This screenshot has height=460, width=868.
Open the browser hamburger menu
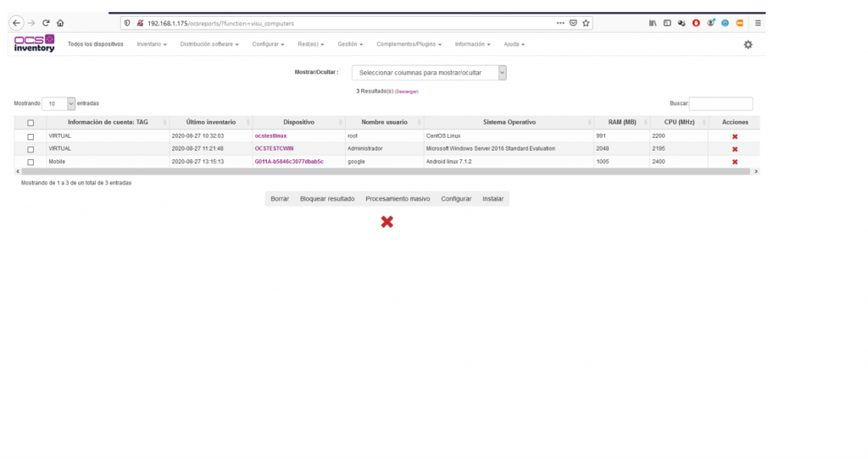click(758, 23)
